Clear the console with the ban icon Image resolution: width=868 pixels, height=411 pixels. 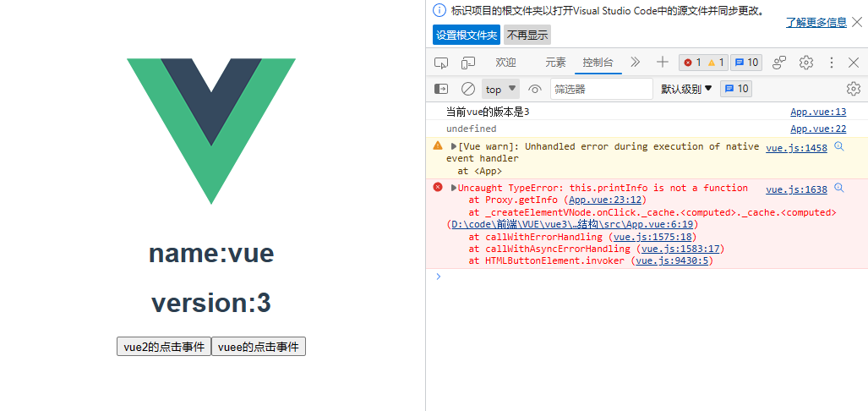pyautogui.click(x=468, y=89)
